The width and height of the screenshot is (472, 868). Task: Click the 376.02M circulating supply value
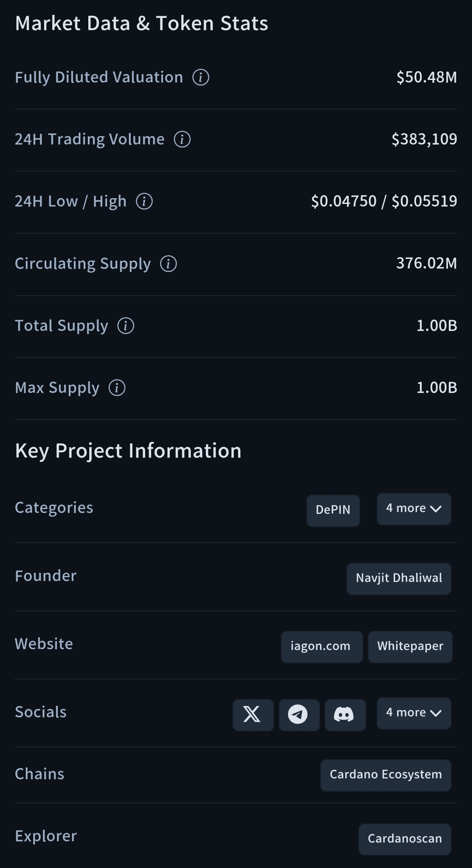426,263
